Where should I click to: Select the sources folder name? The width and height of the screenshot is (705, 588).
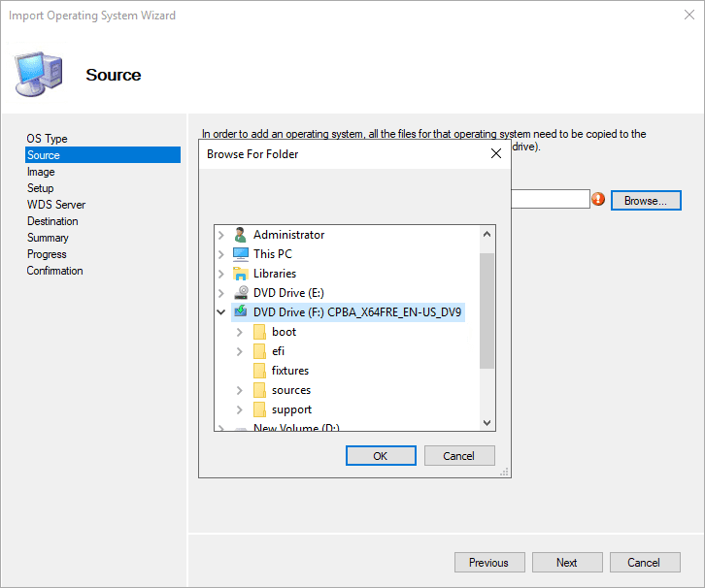pyautogui.click(x=291, y=390)
